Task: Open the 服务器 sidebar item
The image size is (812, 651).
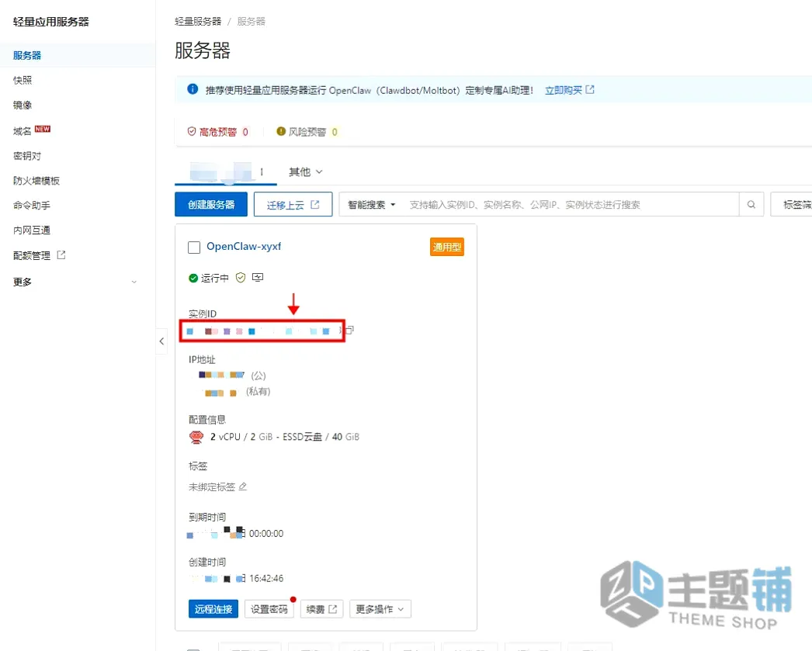Action: click(x=27, y=55)
